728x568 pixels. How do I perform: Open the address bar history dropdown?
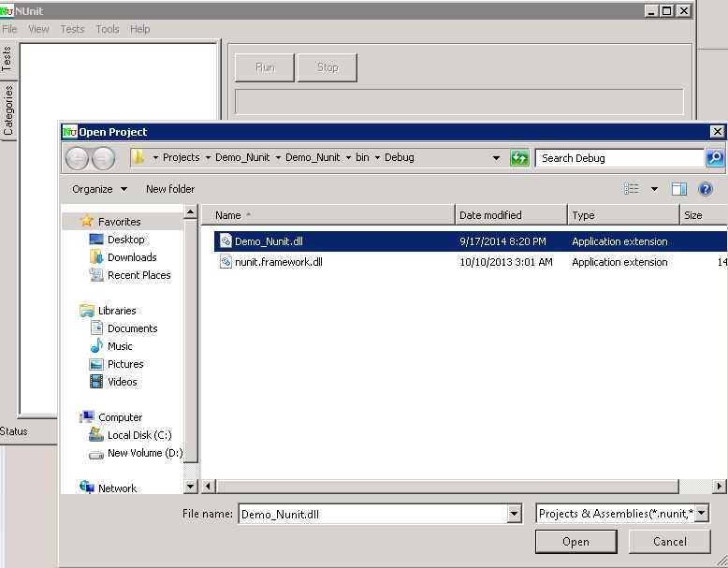(x=496, y=158)
